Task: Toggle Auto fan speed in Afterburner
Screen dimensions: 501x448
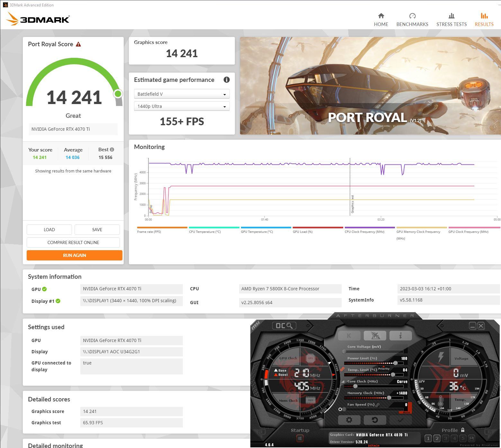Action: [x=406, y=412]
